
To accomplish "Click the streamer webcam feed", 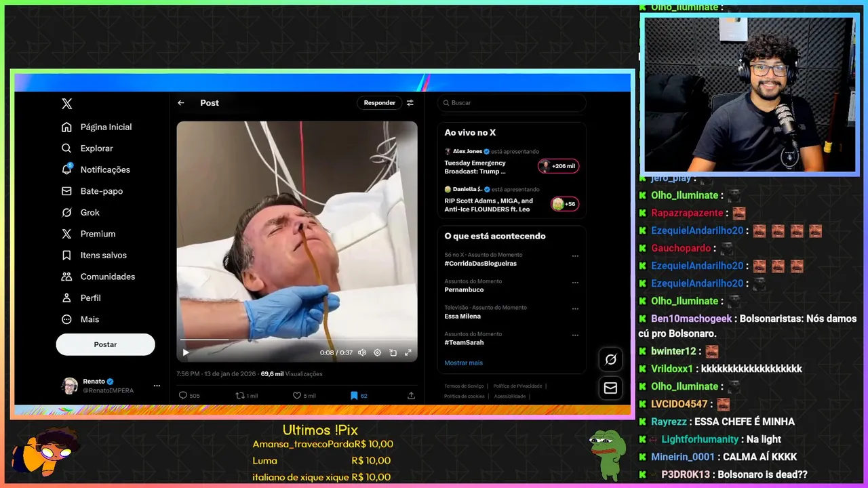I will pos(749,95).
